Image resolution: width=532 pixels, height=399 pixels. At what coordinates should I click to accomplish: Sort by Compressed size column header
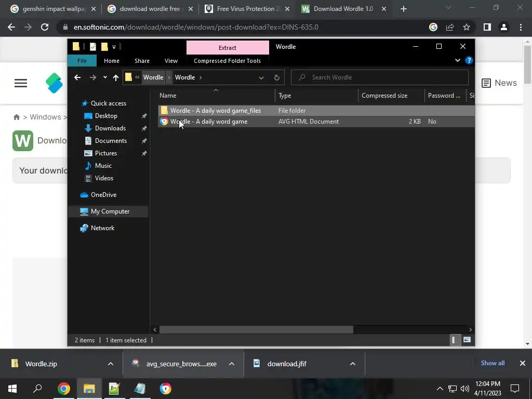click(x=391, y=96)
